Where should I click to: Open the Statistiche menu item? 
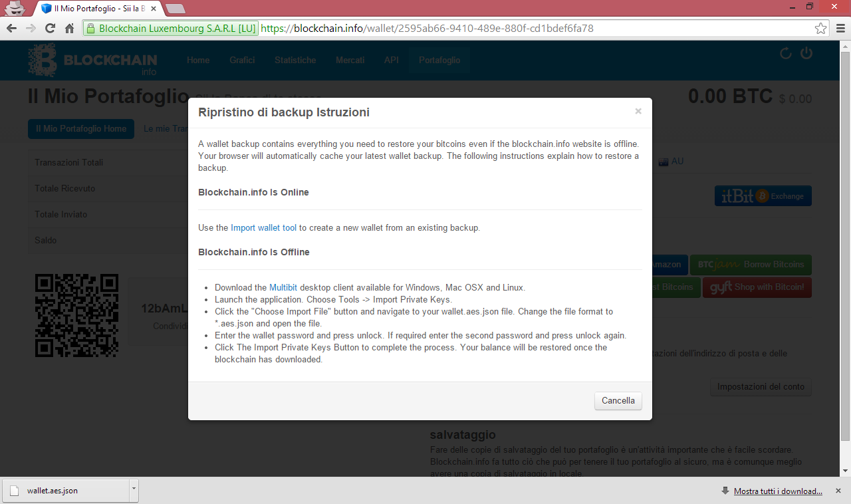(x=295, y=60)
